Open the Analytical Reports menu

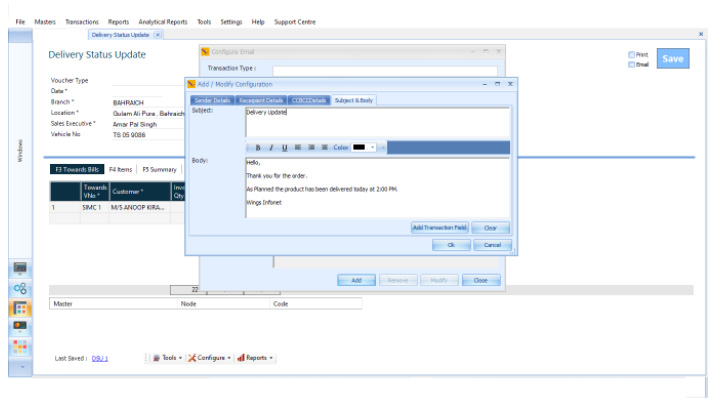(x=162, y=21)
